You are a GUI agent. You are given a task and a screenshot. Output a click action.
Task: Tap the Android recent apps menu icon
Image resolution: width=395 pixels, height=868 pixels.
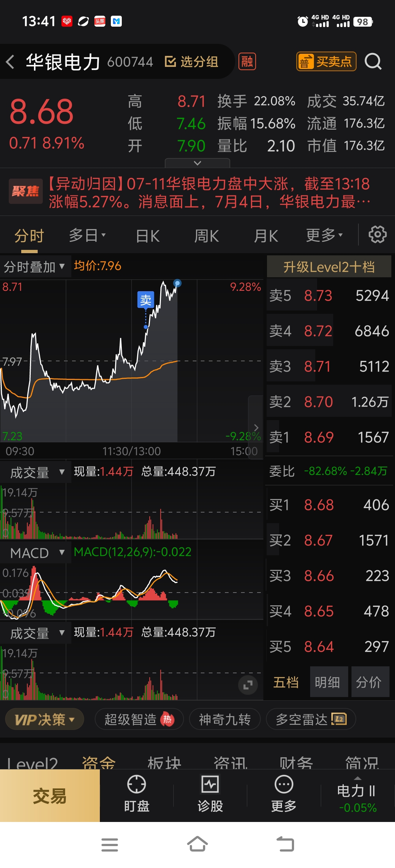[110, 845]
